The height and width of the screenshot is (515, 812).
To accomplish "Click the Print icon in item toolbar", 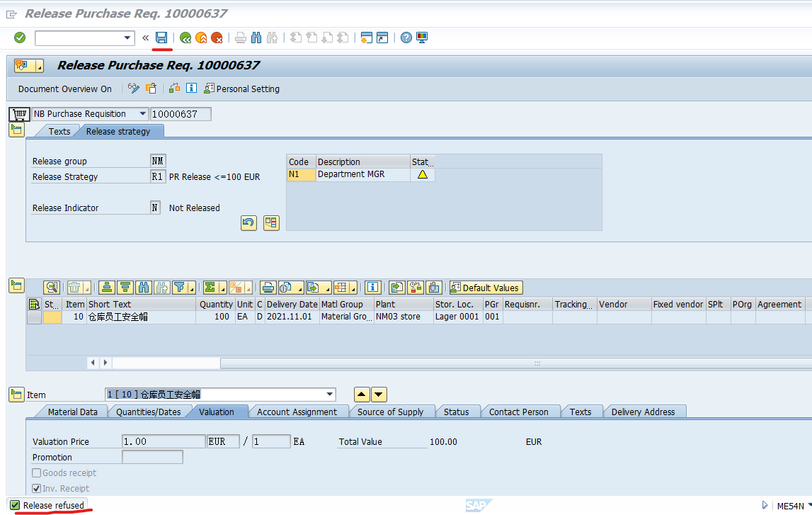I will click(268, 288).
